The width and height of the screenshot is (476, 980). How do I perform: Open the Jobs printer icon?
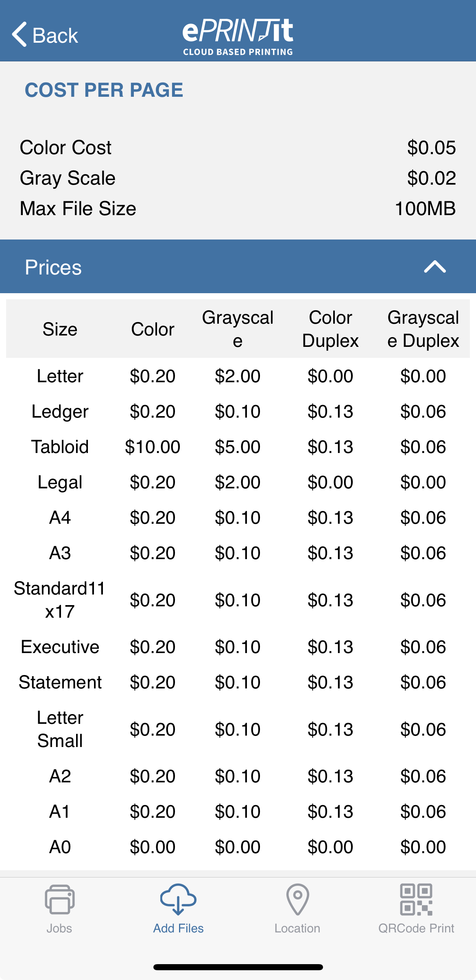click(59, 899)
